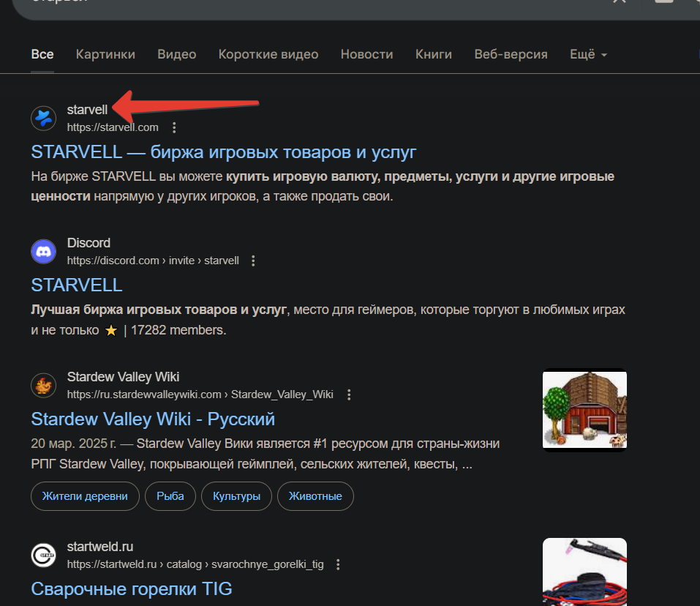Click the startweld.ru site name text
Image resolution: width=700 pixels, height=606 pixels.
coord(100,547)
